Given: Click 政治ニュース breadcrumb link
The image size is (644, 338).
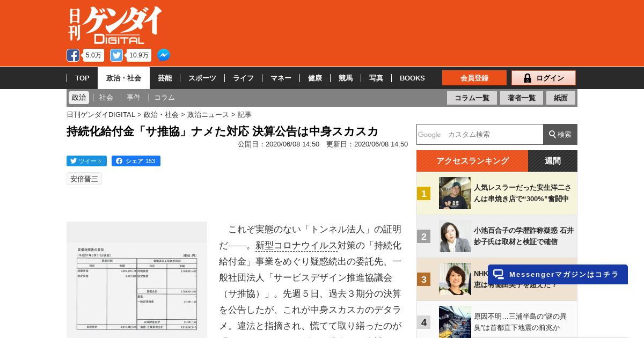Looking at the screenshot, I should click(208, 114).
